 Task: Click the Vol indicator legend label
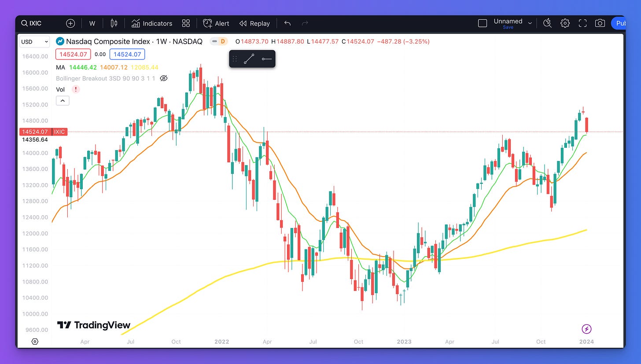pyautogui.click(x=60, y=89)
